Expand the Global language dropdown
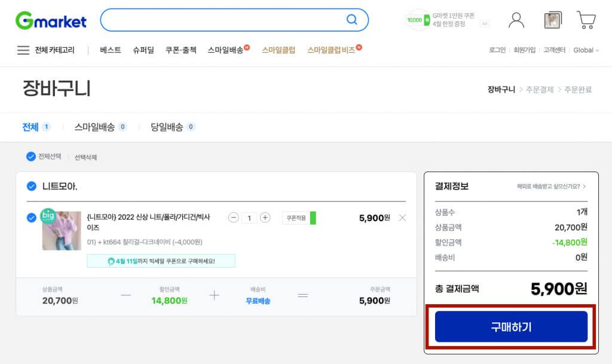Screen dimensions: 612x364 click(586, 50)
